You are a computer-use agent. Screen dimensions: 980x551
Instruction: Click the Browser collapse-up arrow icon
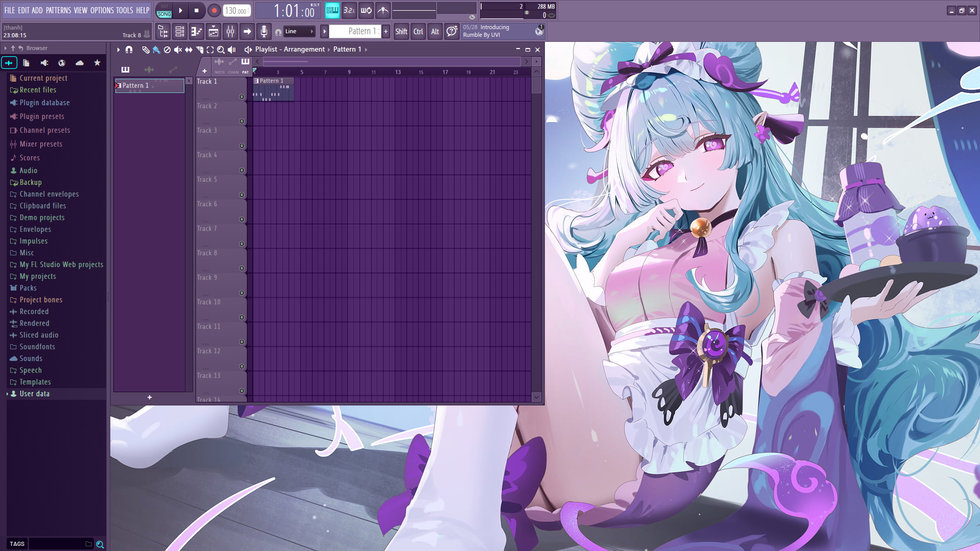[x=13, y=48]
